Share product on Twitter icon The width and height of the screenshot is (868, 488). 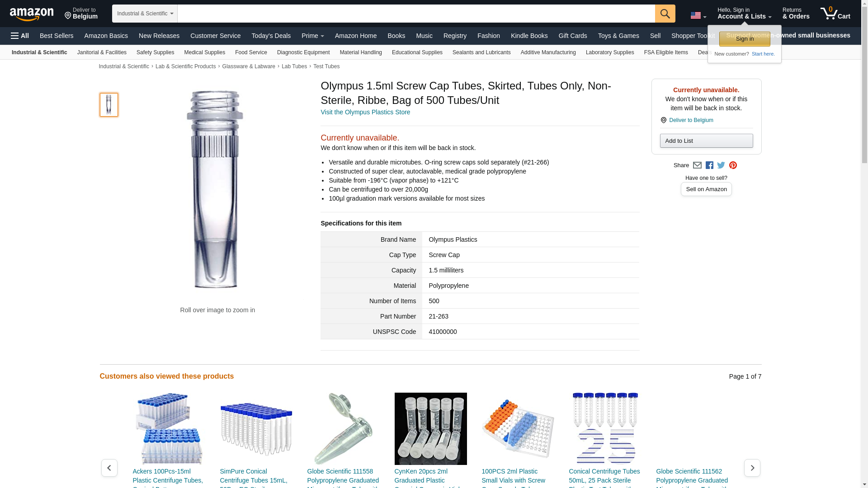click(721, 165)
